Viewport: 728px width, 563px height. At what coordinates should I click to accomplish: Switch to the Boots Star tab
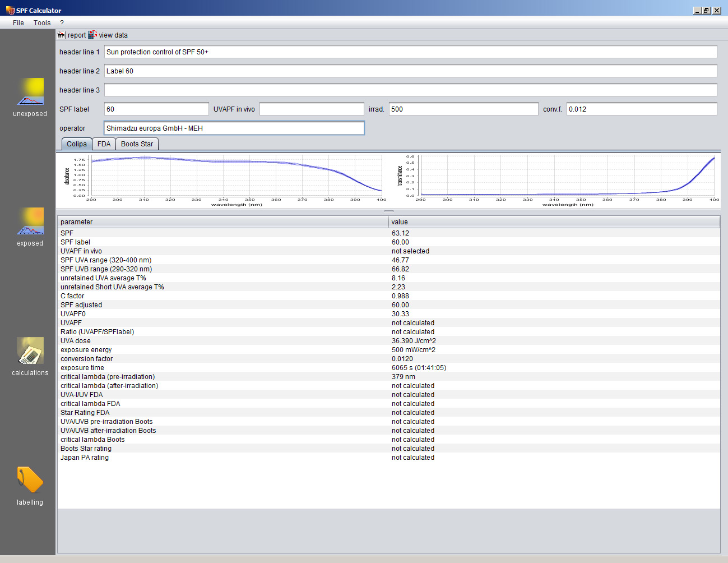[137, 144]
